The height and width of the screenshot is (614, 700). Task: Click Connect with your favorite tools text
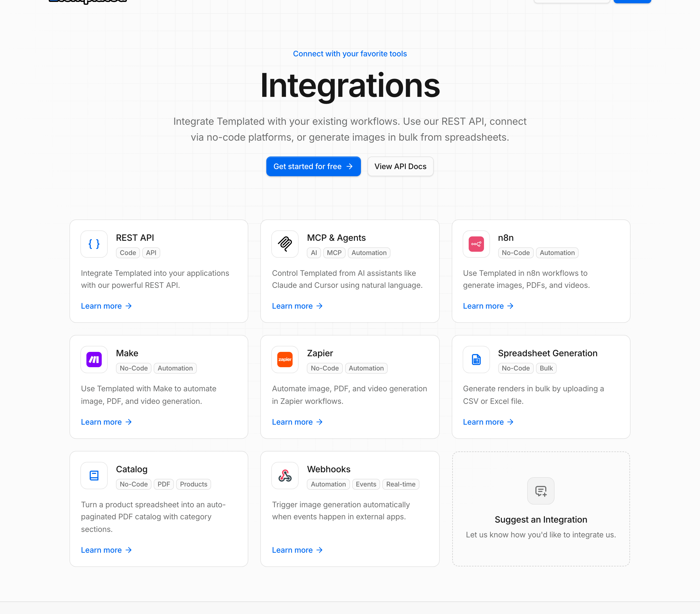click(x=350, y=54)
